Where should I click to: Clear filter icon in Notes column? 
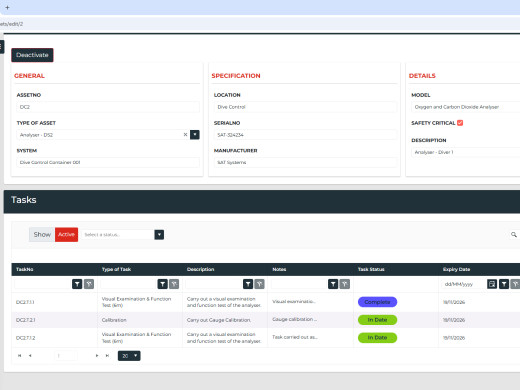pyautogui.click(x=345, y=284)
